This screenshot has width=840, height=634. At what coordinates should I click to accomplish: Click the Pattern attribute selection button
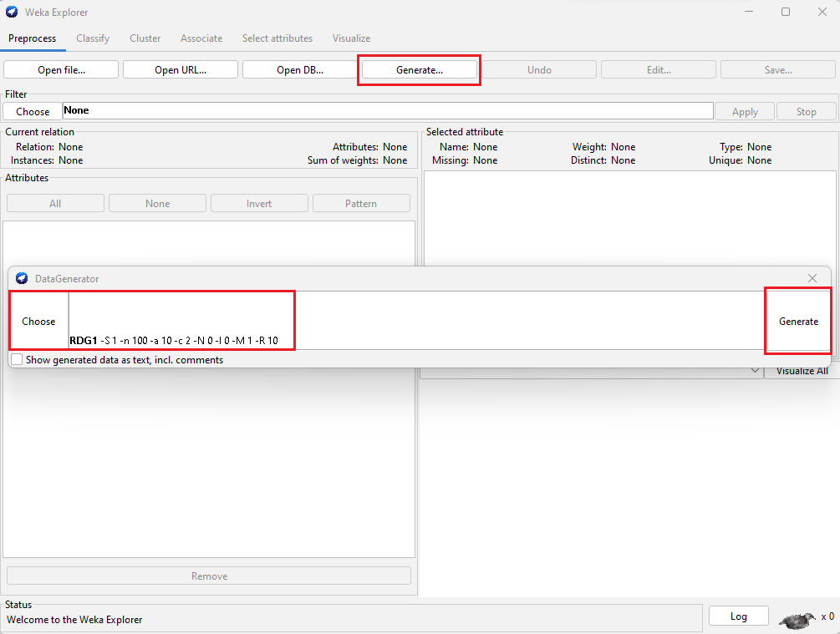coord(361,204)
